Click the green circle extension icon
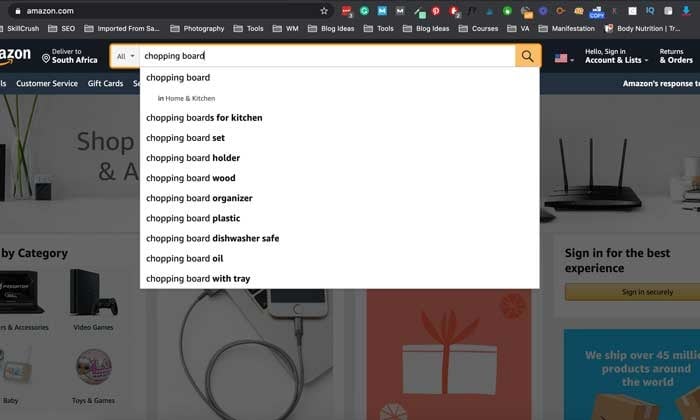The height and width of the screenshot is (420, 700). 507,11
